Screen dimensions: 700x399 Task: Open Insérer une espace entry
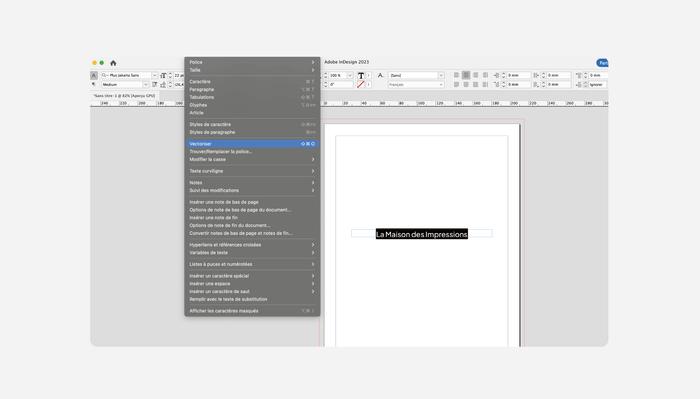coord(252,284)
